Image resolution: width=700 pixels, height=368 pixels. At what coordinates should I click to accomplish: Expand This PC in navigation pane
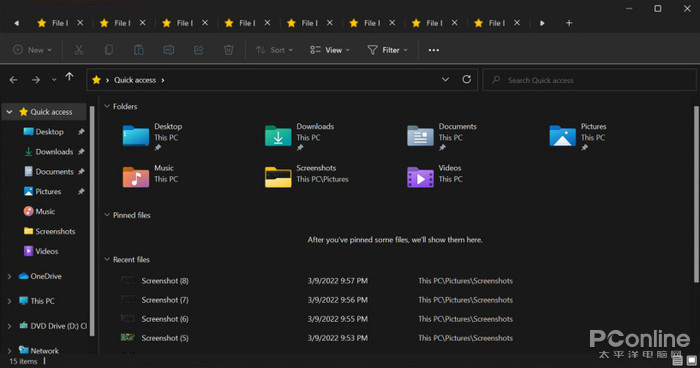[x=9, y=301]
